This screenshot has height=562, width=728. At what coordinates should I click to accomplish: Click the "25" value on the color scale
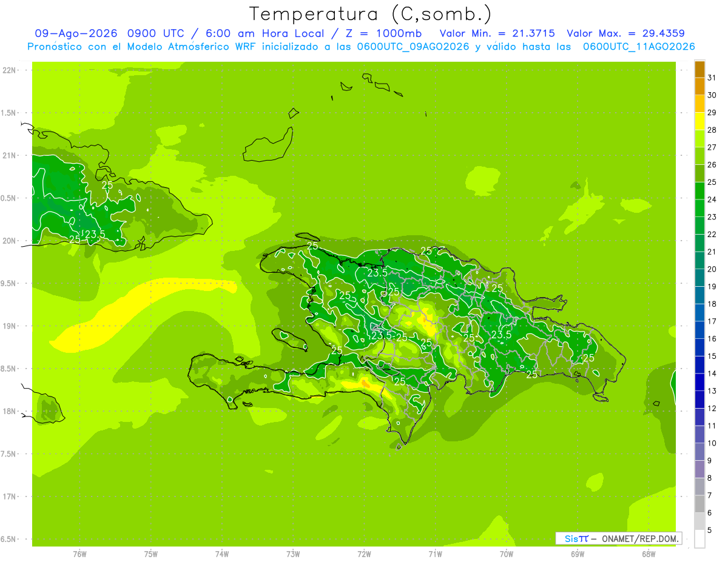[712, 182]
